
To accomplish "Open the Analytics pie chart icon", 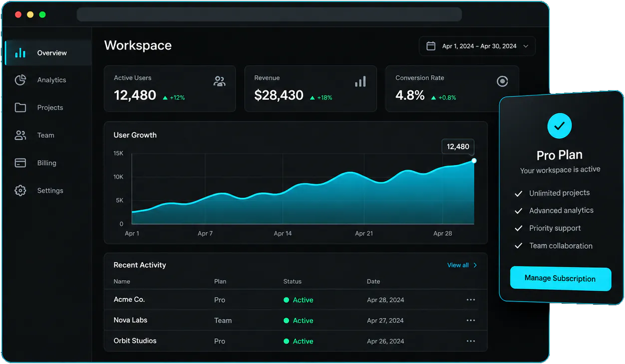I will pos(20,80).
